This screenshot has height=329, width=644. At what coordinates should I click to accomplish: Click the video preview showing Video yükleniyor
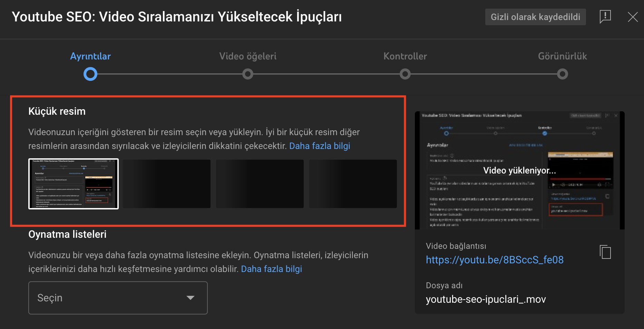point(520,170)
